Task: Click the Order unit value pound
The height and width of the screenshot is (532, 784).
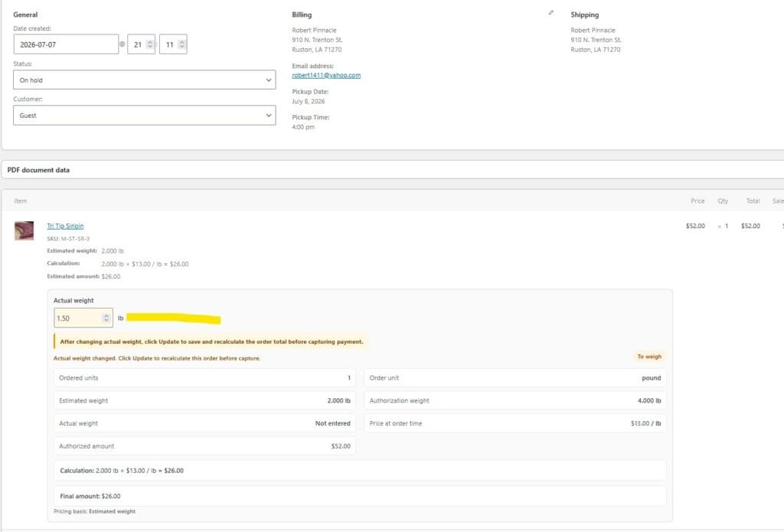Action: click(x=651, y=378)
